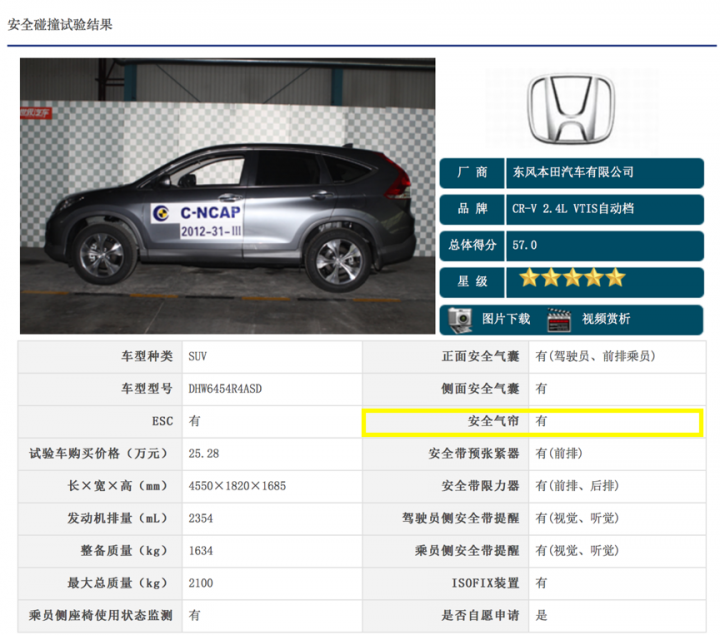
Task: Open the 视频赏析 link
Action: [606, 319]
